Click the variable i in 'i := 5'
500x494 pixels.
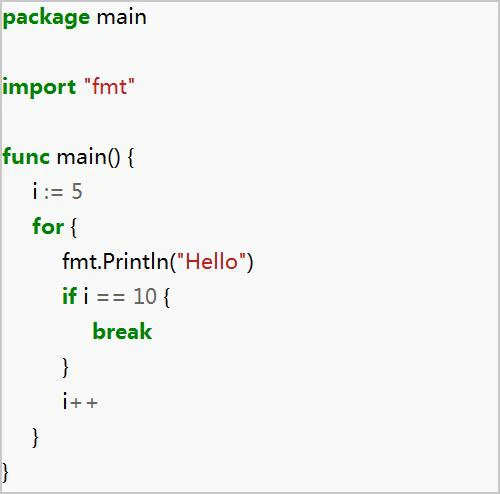click(x=35, y=191)
